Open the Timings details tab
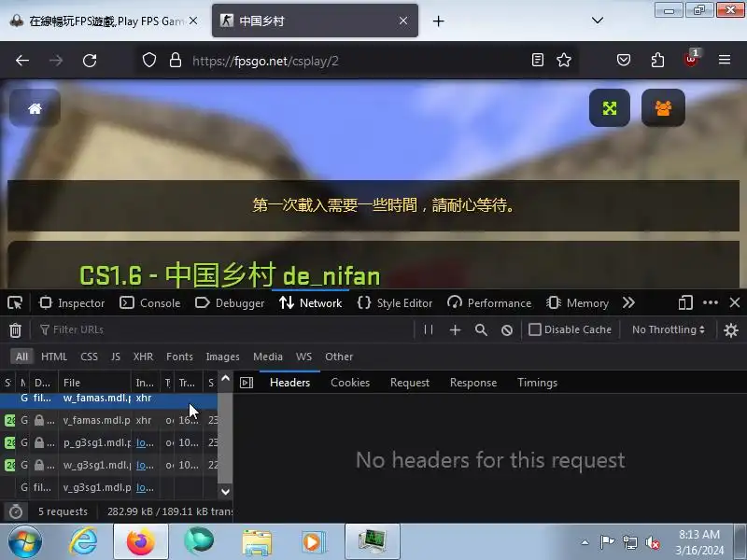 [x=537, y=383]
